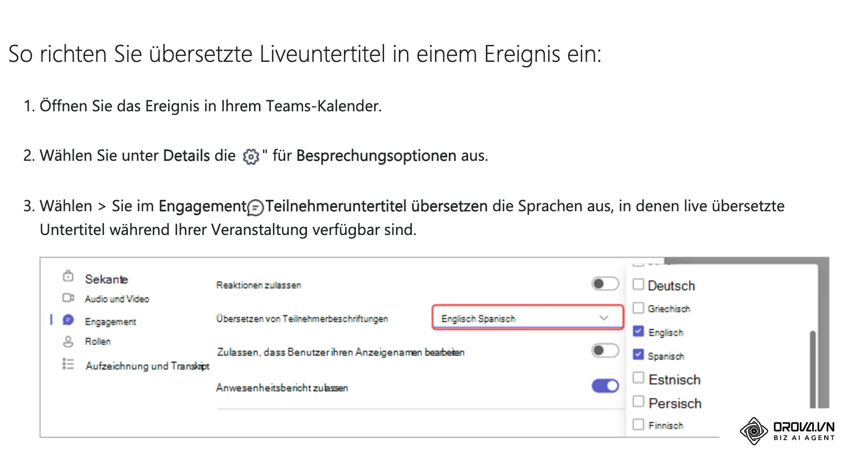Screen dimensions: 868x467
Task: Open the Sekante settings section
Action: click(106, 279)
